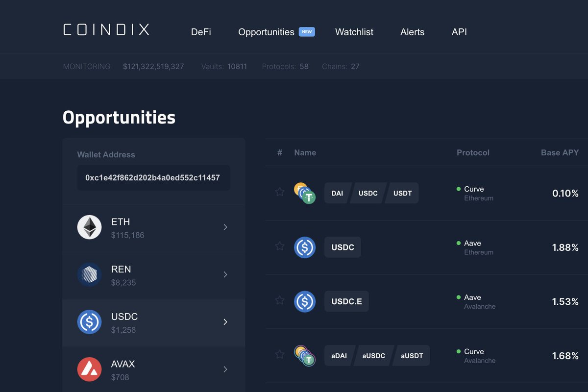Image resolution: width=588 pixels, height=392 pixels.
Task: Click the REN $8,235 balance text
Action: point(123,283)
